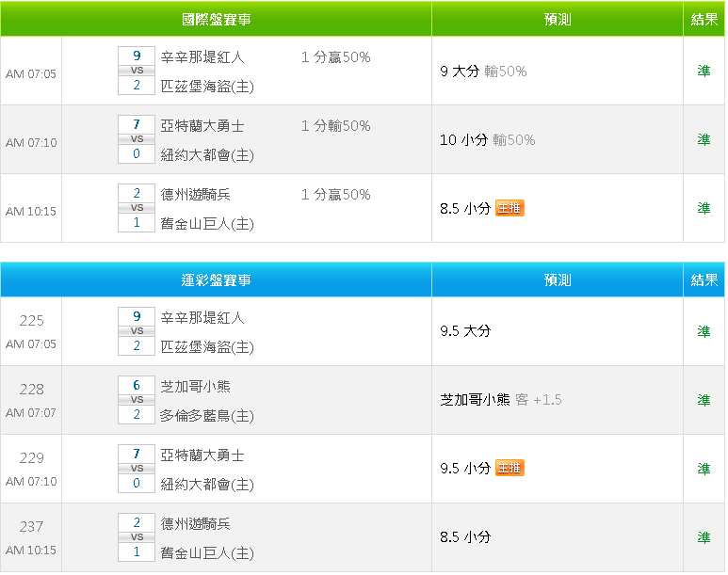The width and height of the screenshot is (728, 575).
Task: Click the 國際盤賽事 table header
Action: coord(216,20)
